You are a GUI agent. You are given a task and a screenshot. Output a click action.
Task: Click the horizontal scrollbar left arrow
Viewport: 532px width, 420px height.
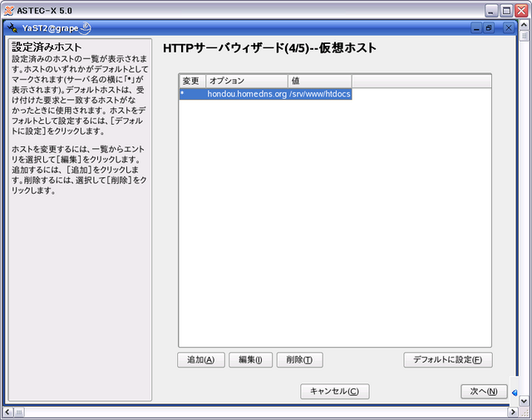pyautogui.click(x=7, y=413)
